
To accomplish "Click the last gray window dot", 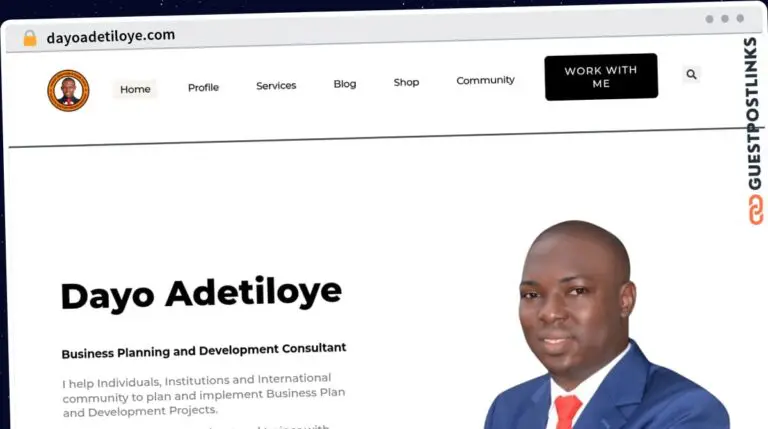I will coord(741,18).
